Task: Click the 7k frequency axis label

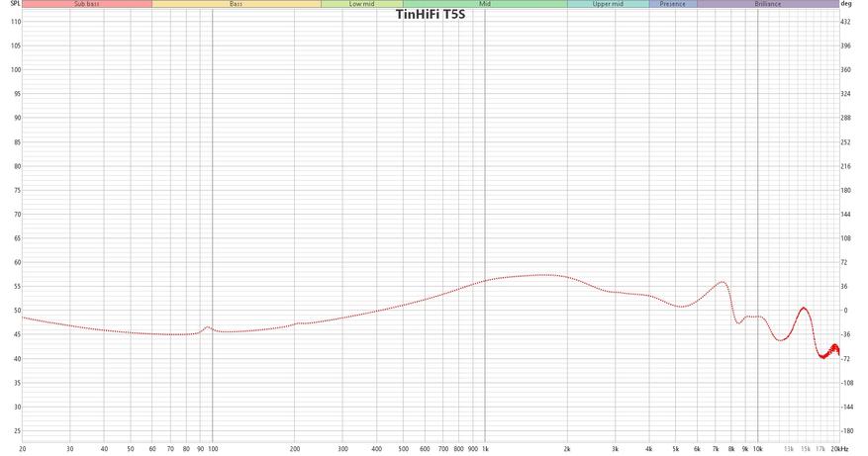Action: pos(716,449)
